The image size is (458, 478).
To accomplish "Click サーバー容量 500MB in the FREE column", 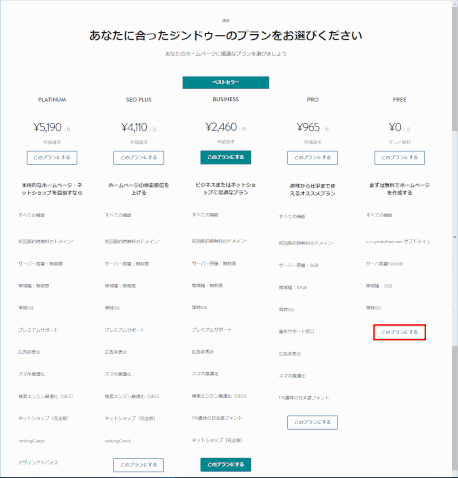I will [x=384, y=264].
